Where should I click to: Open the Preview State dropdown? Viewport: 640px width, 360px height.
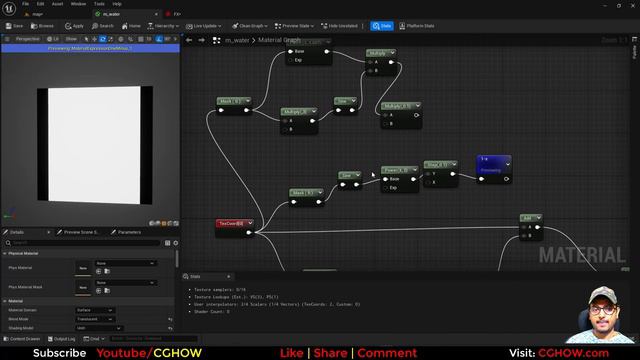(294, 26)
